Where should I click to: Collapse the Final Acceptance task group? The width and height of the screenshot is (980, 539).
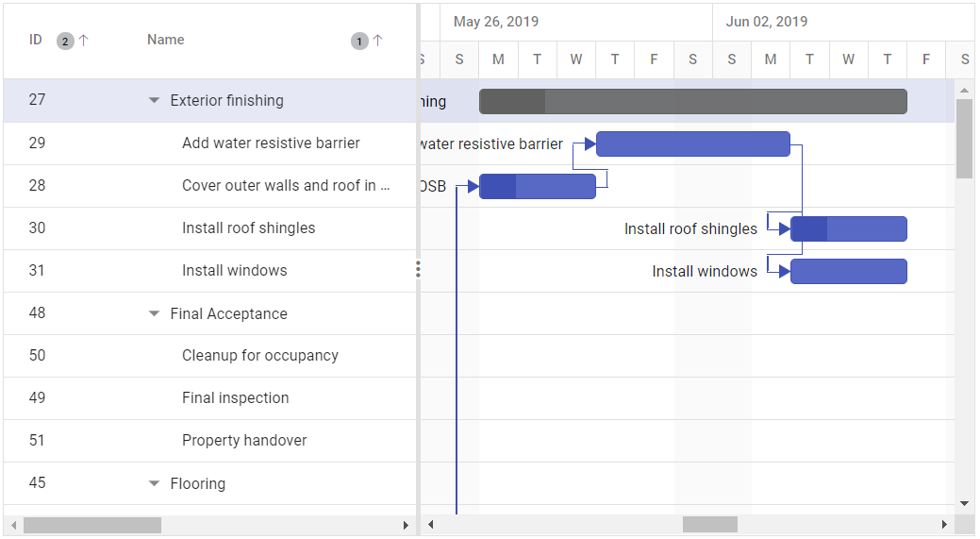point(155,314)
